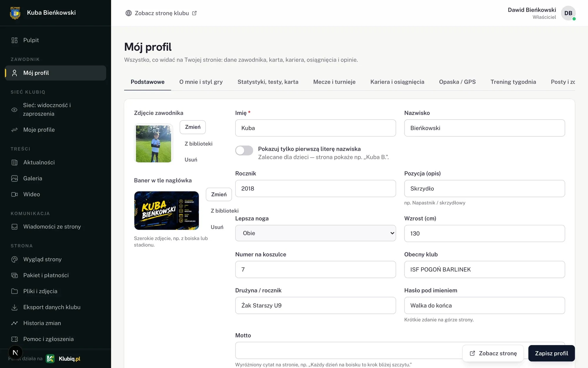Open Statystyki, testy, karta tab
Screen dimensions: 588x368
point(268,82)
